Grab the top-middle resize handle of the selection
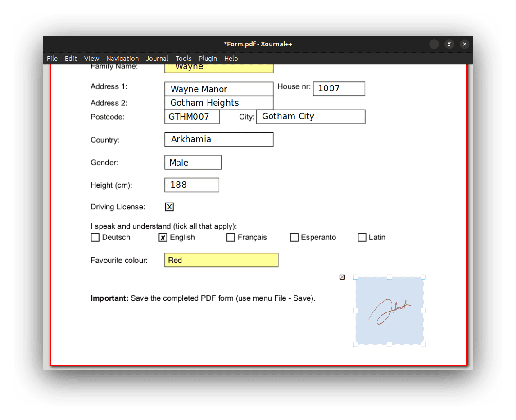 pos(389,277)
